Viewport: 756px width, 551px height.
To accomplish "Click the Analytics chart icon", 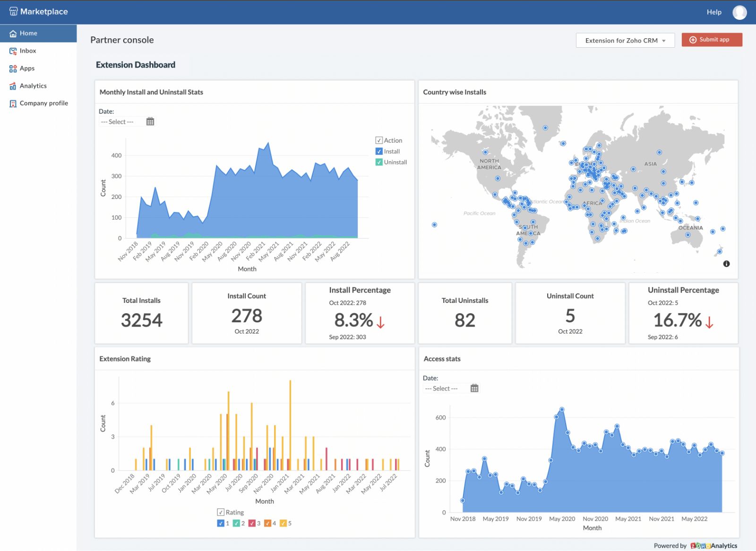I will [13, 86].
